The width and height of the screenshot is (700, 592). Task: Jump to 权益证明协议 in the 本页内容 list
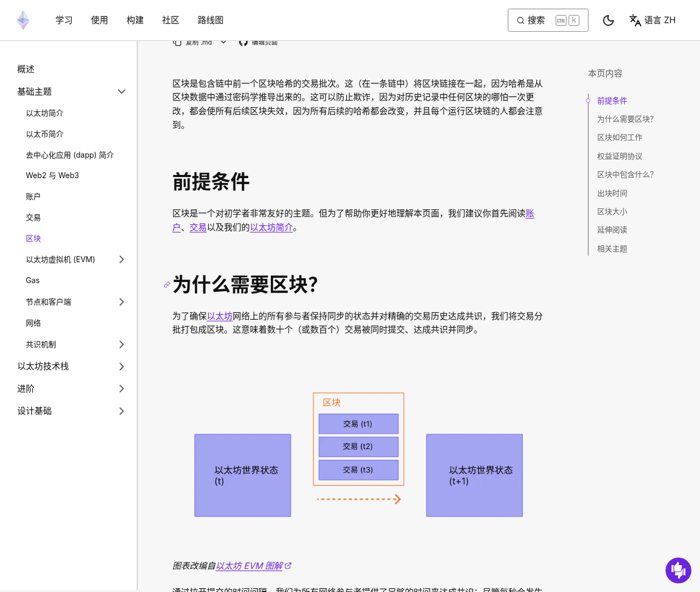point(620,156)
